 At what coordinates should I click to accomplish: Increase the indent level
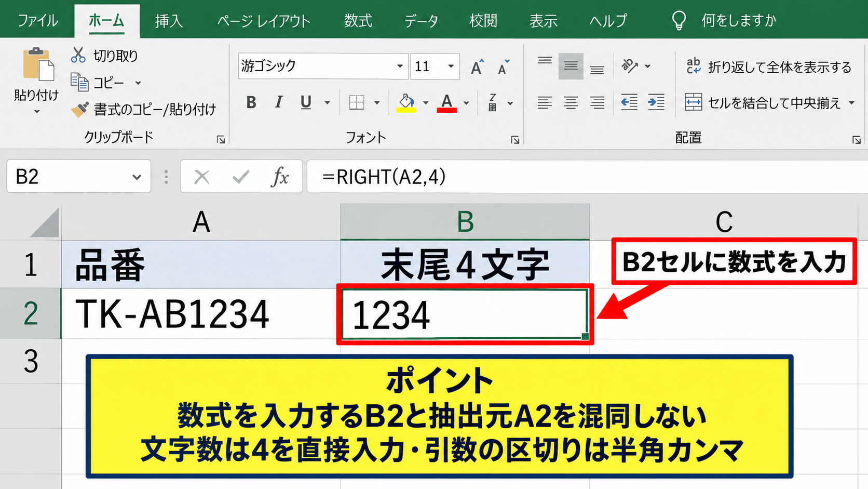pos(656,102)
